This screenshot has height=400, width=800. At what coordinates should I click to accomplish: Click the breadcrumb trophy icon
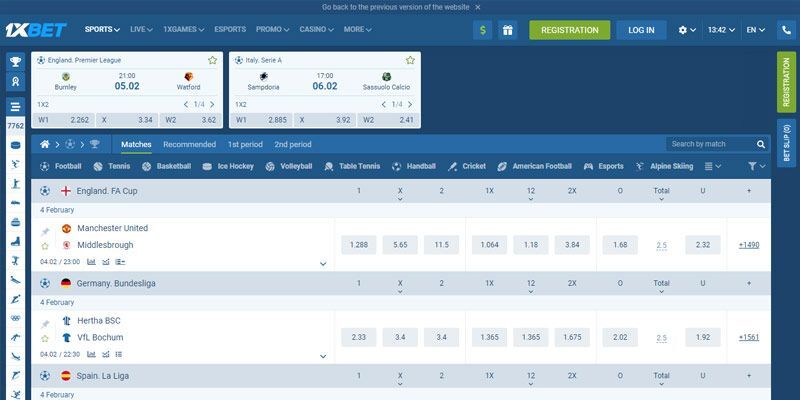[x=94, y=144]
